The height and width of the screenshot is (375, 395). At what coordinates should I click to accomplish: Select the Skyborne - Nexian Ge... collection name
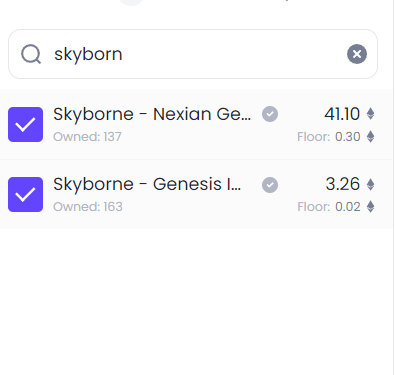tap(152, 115)
